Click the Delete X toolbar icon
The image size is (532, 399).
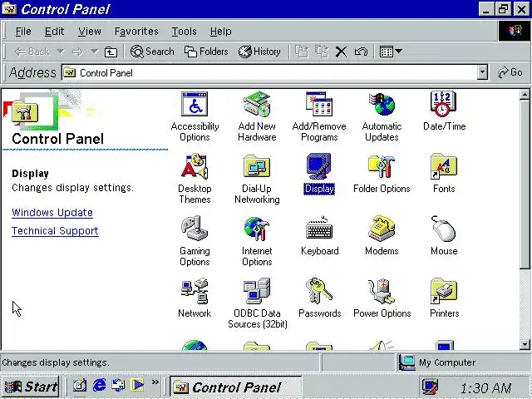341,52
